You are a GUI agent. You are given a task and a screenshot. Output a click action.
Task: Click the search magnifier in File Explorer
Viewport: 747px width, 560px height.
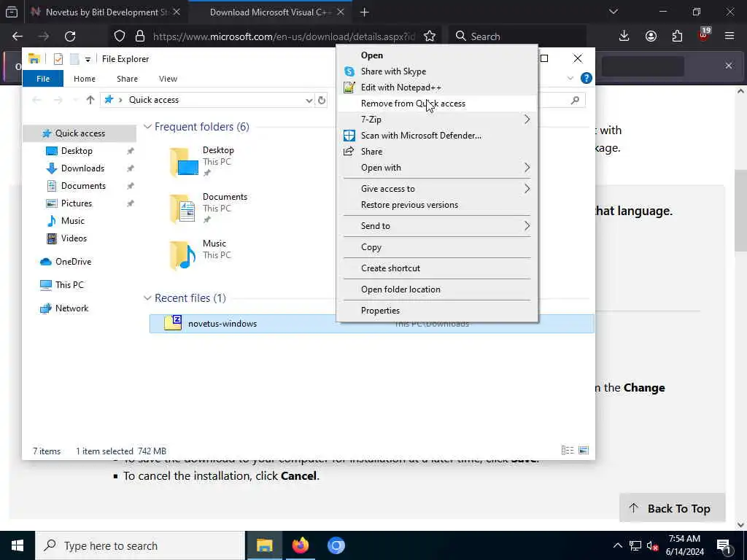point(575,100)
